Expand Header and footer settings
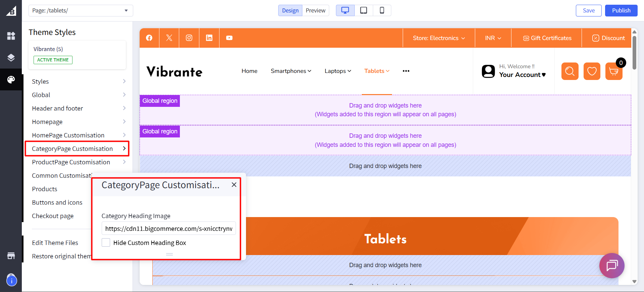 tap(79, 108)
